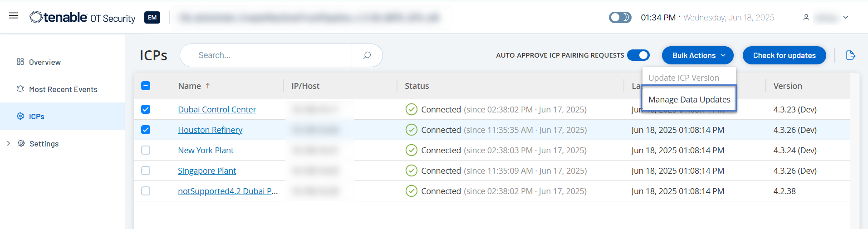This screenshot has width=868, height=229.
Task: Uncheck the Dubai Control Center checkbox
Action: [146, 109]
